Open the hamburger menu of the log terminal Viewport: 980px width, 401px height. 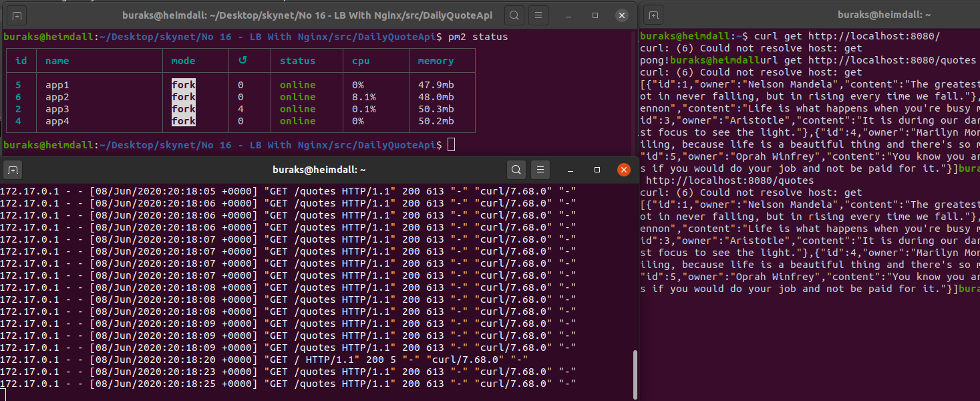coord(540,170)
